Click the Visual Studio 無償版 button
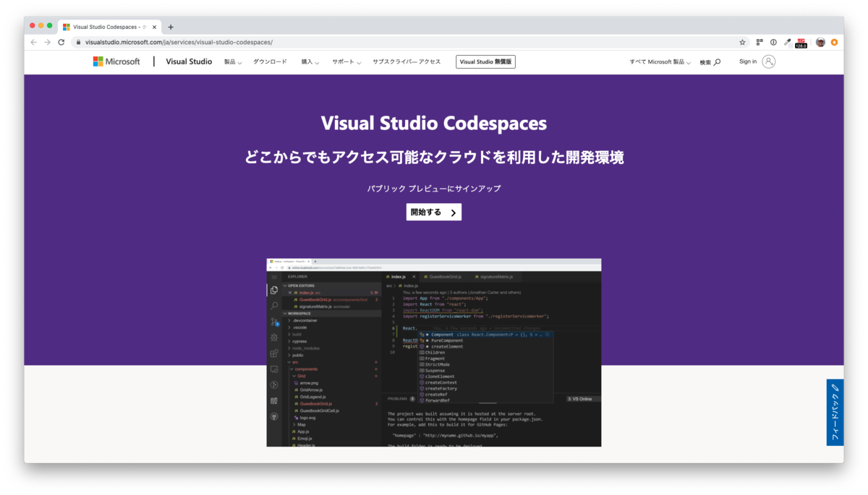868x495 pixels. pyautogui.click(x=485, y=62)
